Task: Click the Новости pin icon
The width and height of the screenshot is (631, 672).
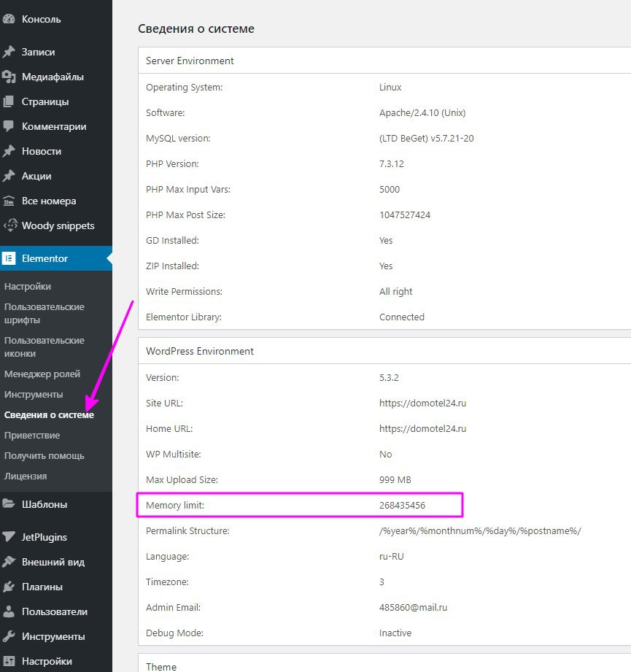Action: pos(9,151)
